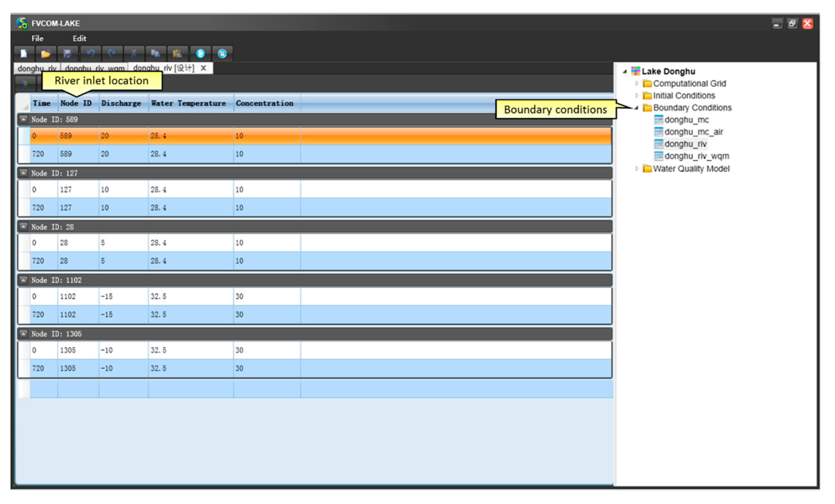The width and height of the screenshot is (835, 504).
Task: Collapse the Node ID: 1102 group
Action: (x=23, y=280)
